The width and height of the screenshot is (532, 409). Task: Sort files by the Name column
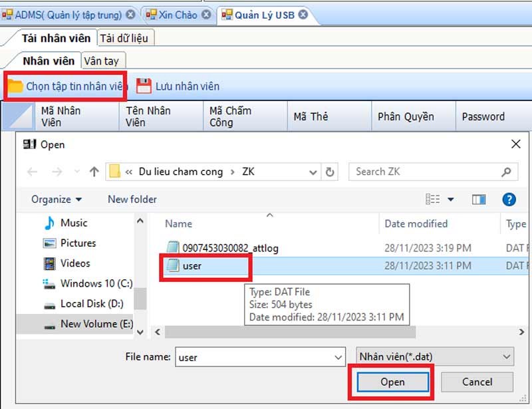pyautogui.click(x=178, y=223)
